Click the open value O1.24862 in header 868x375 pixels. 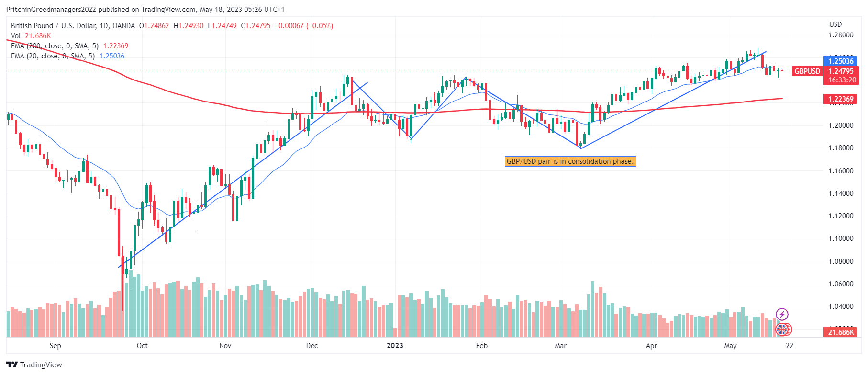[154, 26]
